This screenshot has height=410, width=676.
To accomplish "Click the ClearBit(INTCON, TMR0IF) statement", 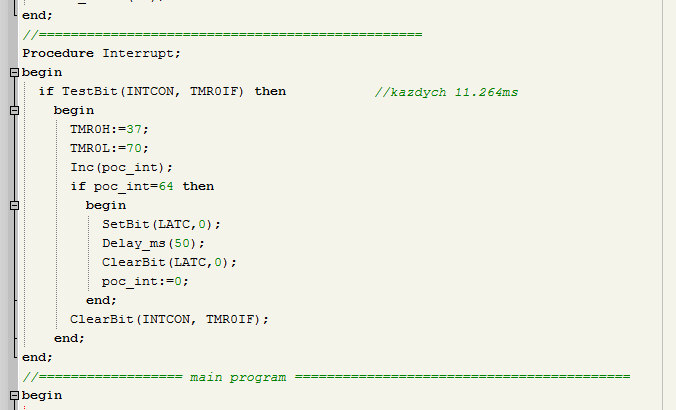I will click(169, 319).
